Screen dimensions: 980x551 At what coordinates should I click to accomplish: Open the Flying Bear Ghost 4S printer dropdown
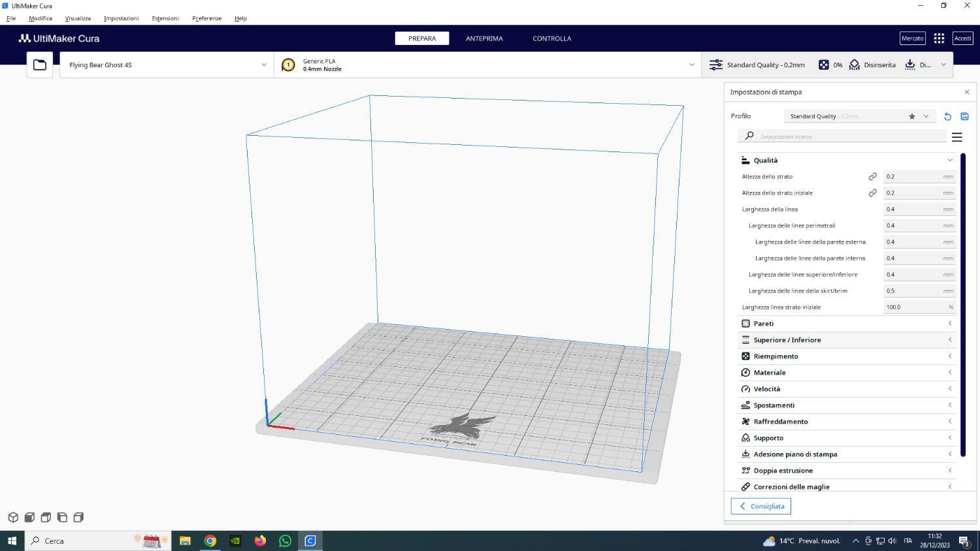[167, 65]
